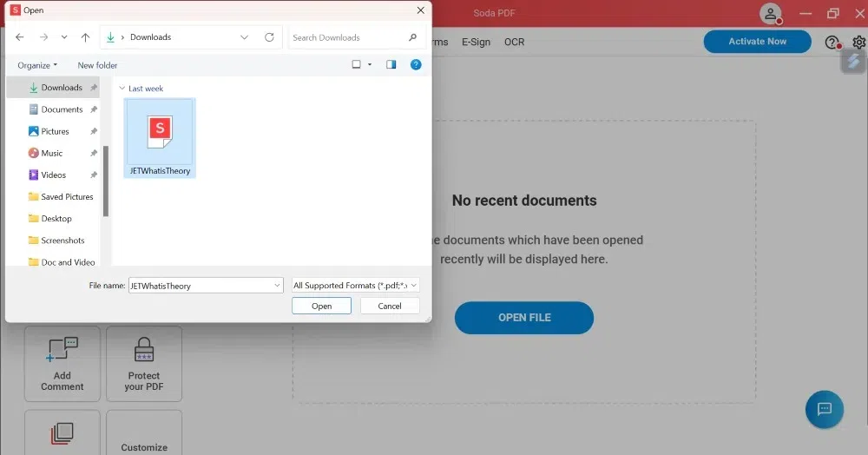Refresh the Downloads folder listing

point(270,37)
